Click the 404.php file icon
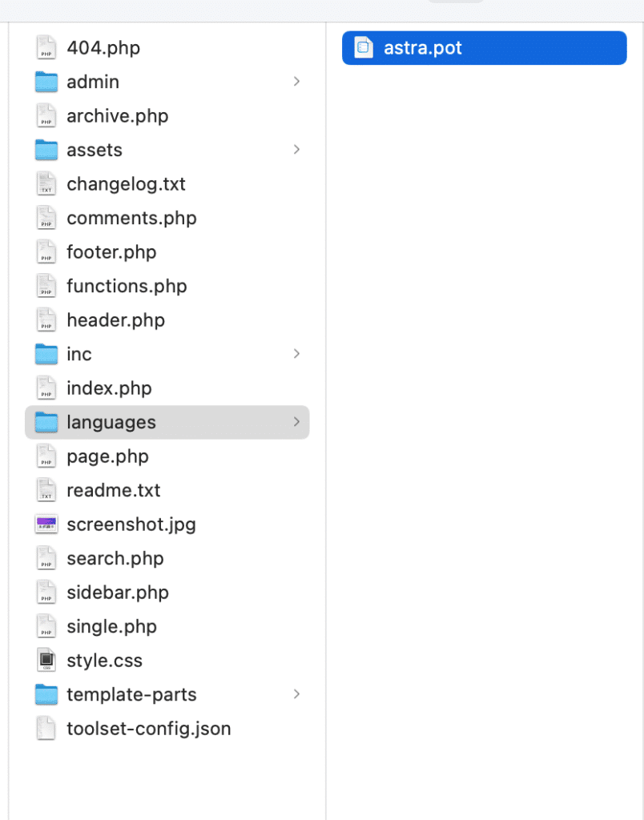The width and height of the screenshot is (644, 820). tap(46, 48)
